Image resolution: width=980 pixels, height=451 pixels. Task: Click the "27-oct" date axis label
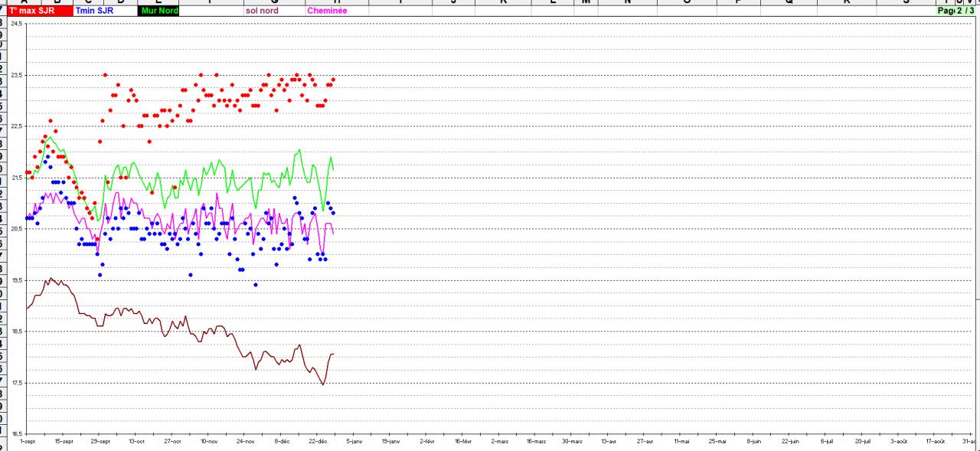point(172,442)
